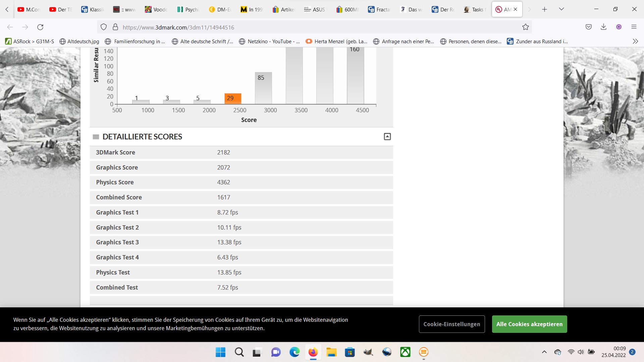This screenshot has width=644, height=362.
Task: Launch Microsoft Edge from taskbar
Action: 294,352
